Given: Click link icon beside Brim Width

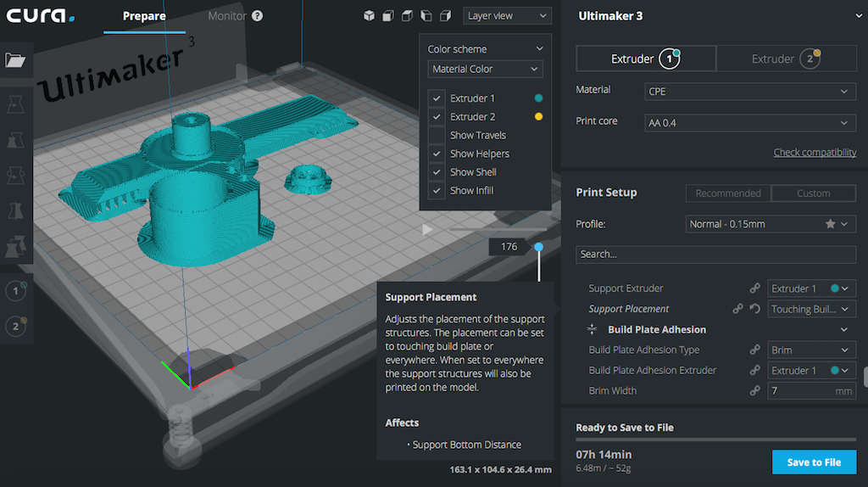Looking at the screenshot, I should tap(755, 390).
